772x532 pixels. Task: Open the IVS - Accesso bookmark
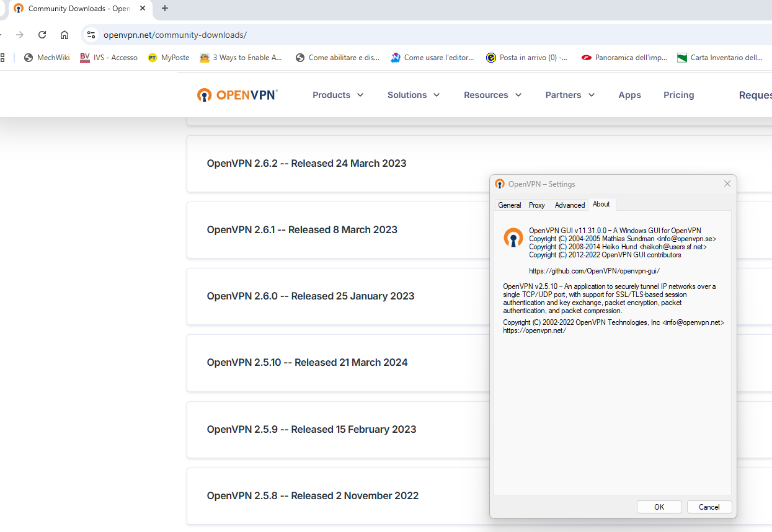pyautogui.click(x=109, y=58)
